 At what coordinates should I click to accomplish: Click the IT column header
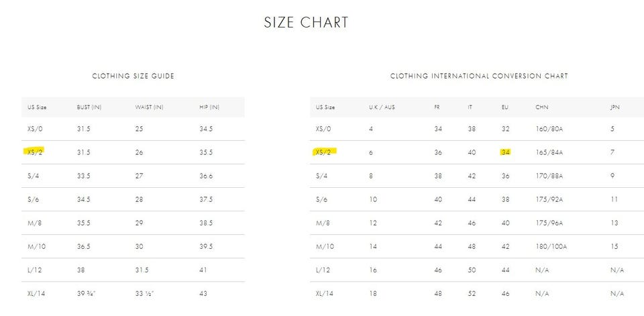pyautogui.click(x=471, y=107)
